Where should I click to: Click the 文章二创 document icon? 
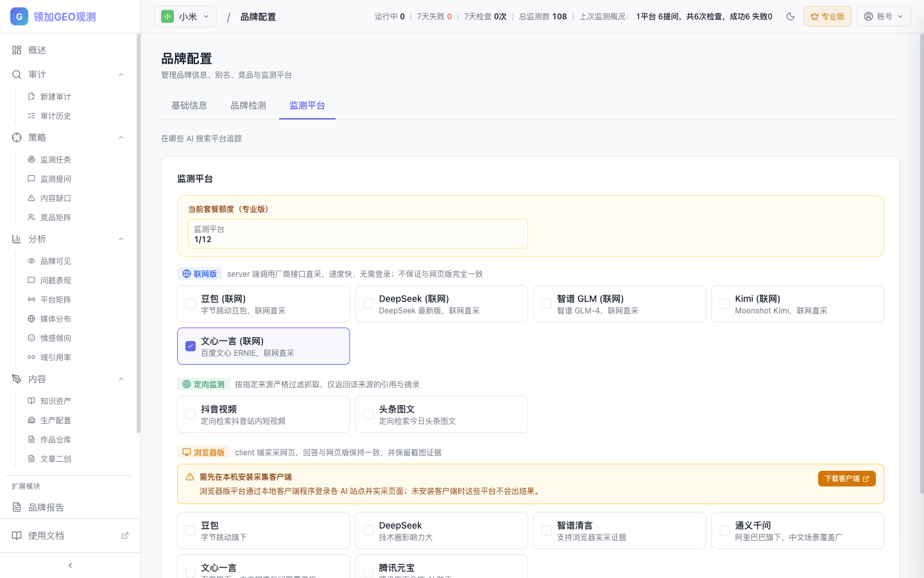pos(31,459)
